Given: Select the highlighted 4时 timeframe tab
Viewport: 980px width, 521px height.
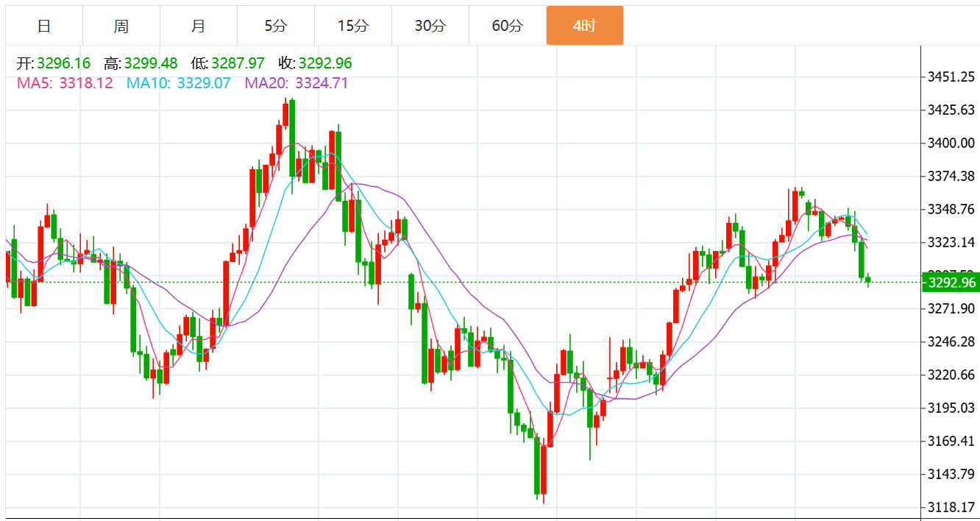Looking at the screenshot, I should (585, 26).
